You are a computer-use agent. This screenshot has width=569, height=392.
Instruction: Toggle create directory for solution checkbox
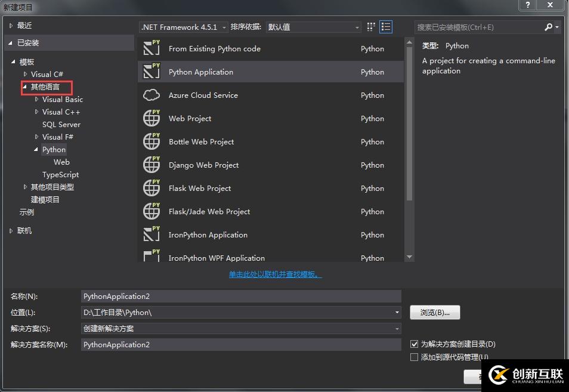click(x=414, y=344)
